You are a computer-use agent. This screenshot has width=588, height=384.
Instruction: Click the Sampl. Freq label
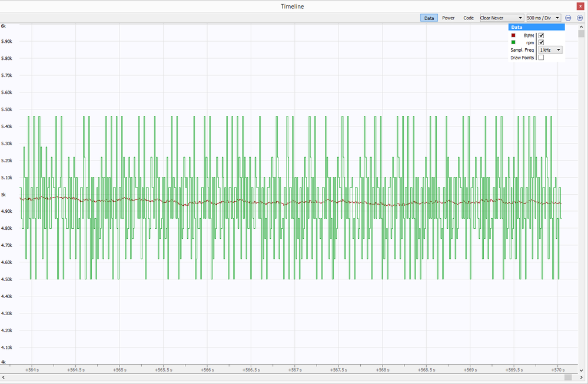pos(522,50)
